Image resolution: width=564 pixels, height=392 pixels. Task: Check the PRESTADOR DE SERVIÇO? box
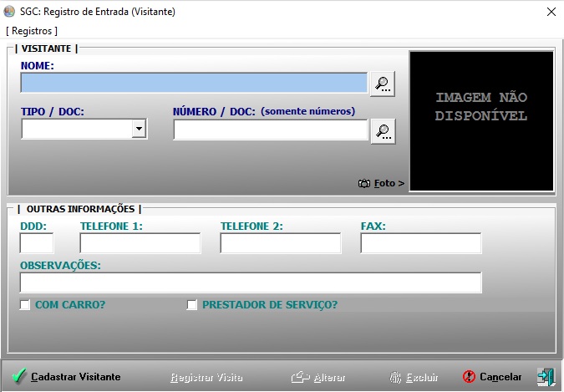(192, 305)
